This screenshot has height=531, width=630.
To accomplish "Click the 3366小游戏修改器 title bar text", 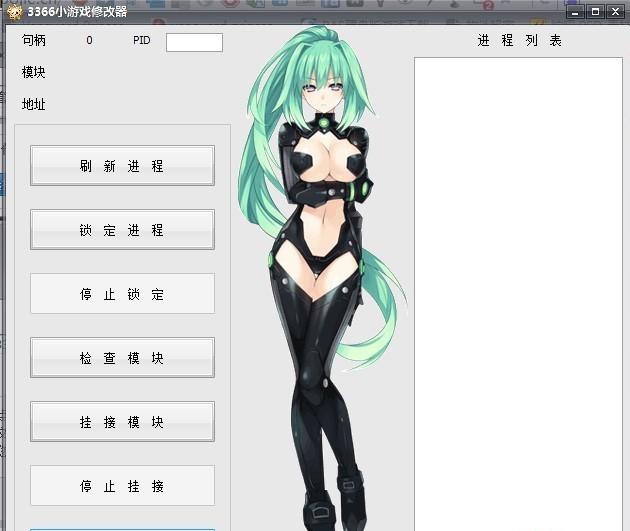I will (78, 12).
